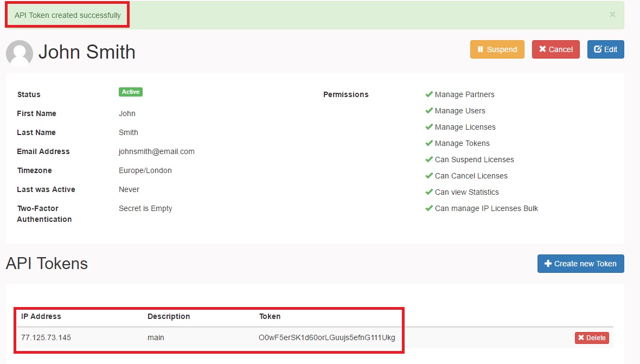640x364 pixels.
Task: Create a new API token
Action: pyautogui.click(x=580, y=264)
